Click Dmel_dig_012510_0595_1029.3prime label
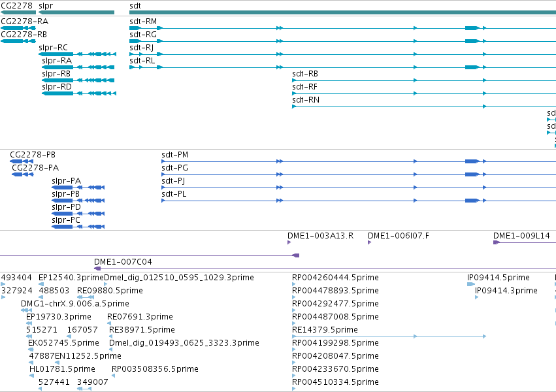556x392 pixels. pyautogui.click(x=179, y=278)
